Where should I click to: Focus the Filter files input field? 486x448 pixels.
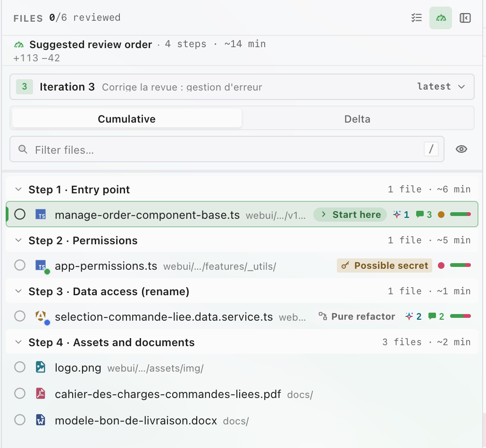click(x=227, y=149)
